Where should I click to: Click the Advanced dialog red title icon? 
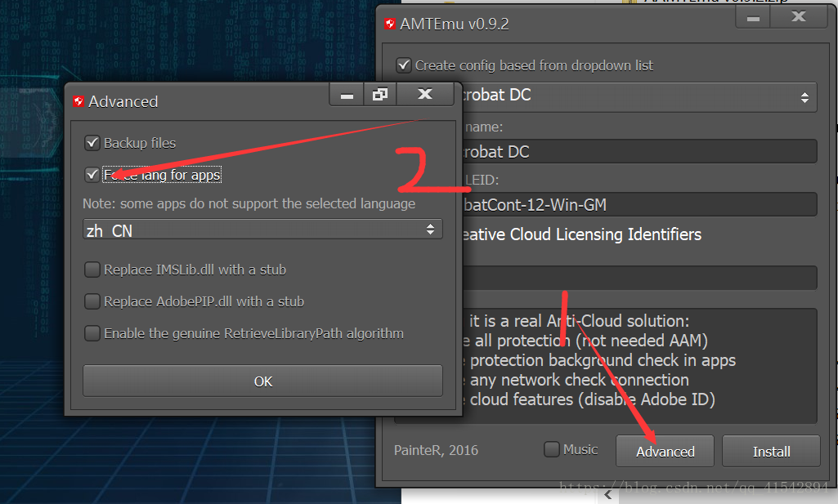(78, 101)
